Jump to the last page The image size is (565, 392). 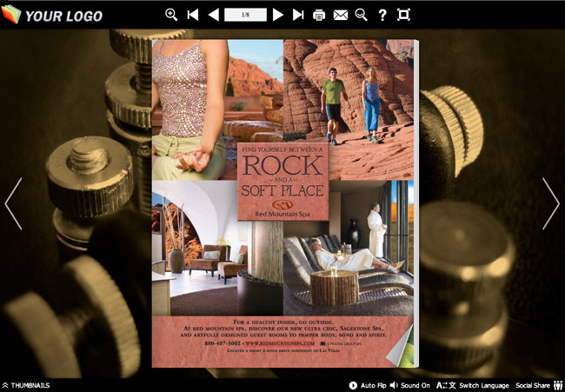298,15
